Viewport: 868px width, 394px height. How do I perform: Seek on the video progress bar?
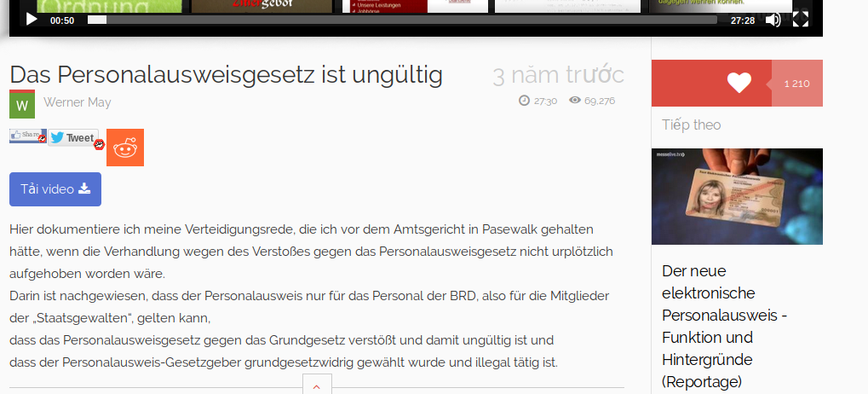tap(402, 20)
